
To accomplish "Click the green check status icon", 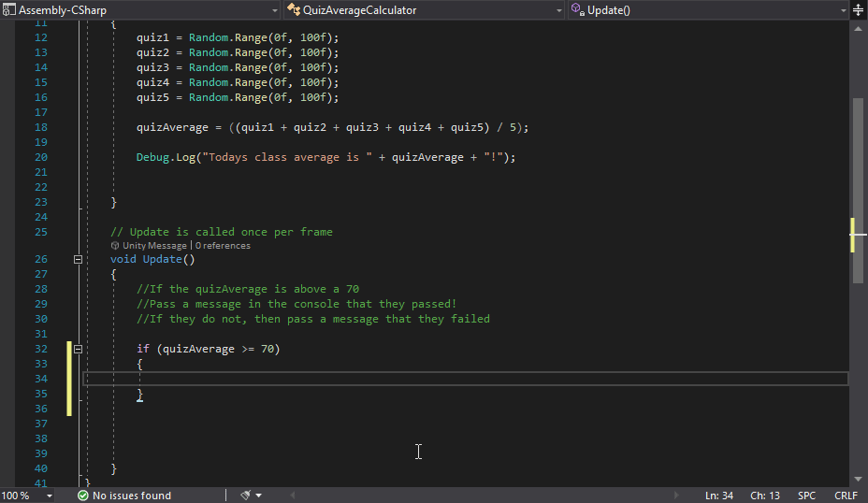I will pyautogui.click(x=83, y=496).
